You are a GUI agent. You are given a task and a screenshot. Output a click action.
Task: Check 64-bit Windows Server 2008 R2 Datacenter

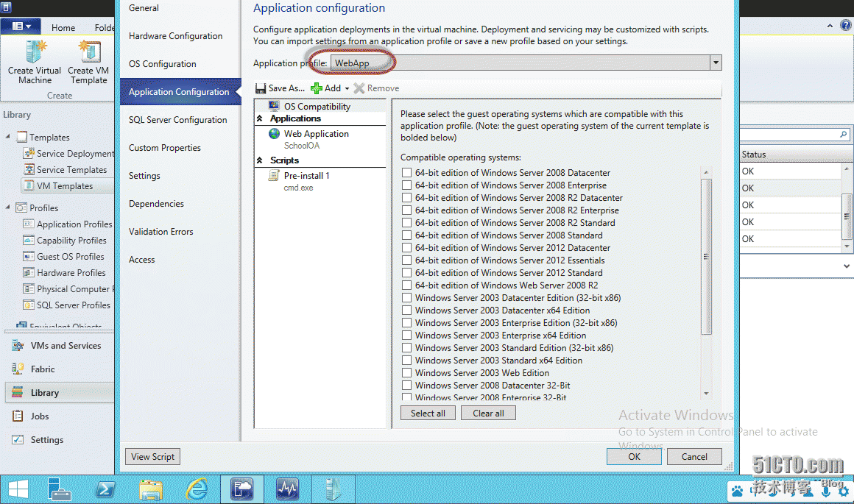(x=407, y=198)
